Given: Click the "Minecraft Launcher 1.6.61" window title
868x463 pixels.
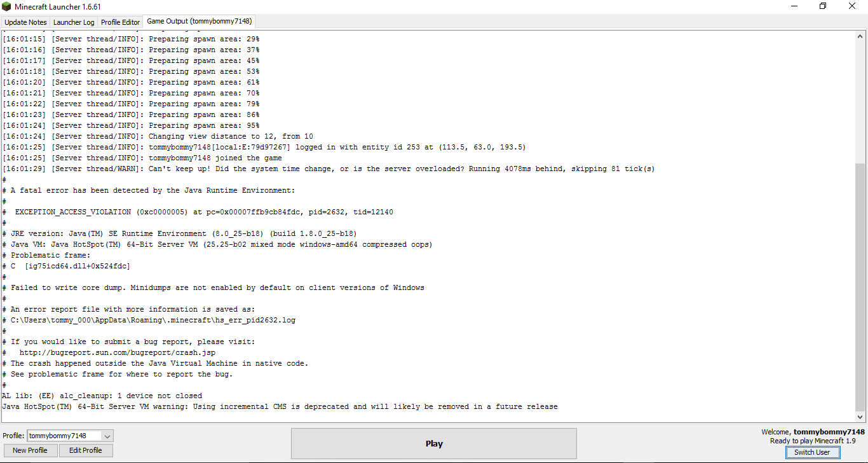Looking at the screenshot, I should pos(58,6).
